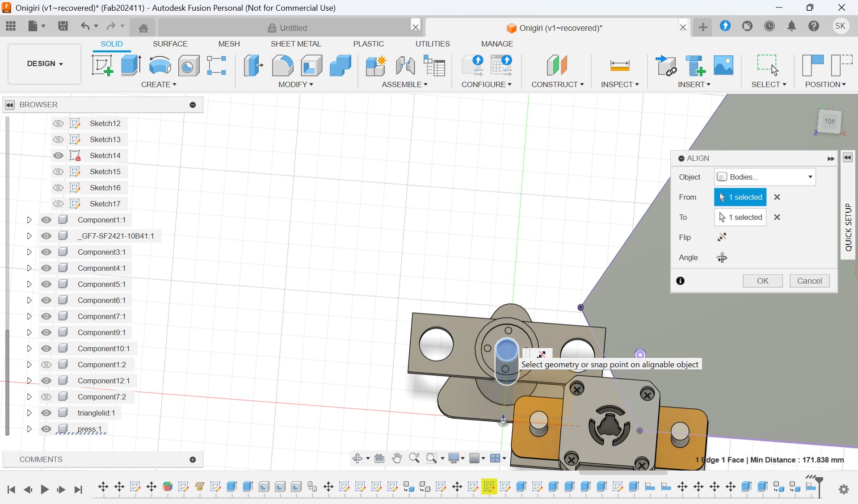
Task: Click the Flip icon in Align dialog
Action: (x=722, y=237)
